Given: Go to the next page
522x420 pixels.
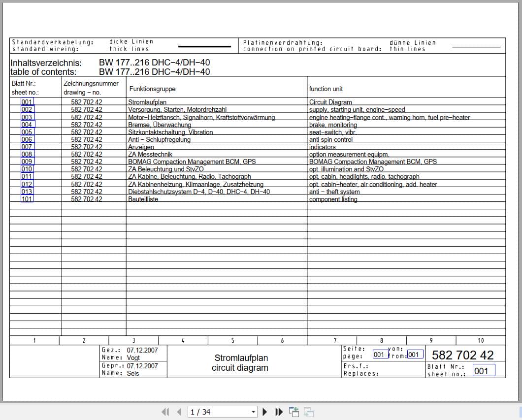Looking at the screenshot, I should tap(264, 412).
